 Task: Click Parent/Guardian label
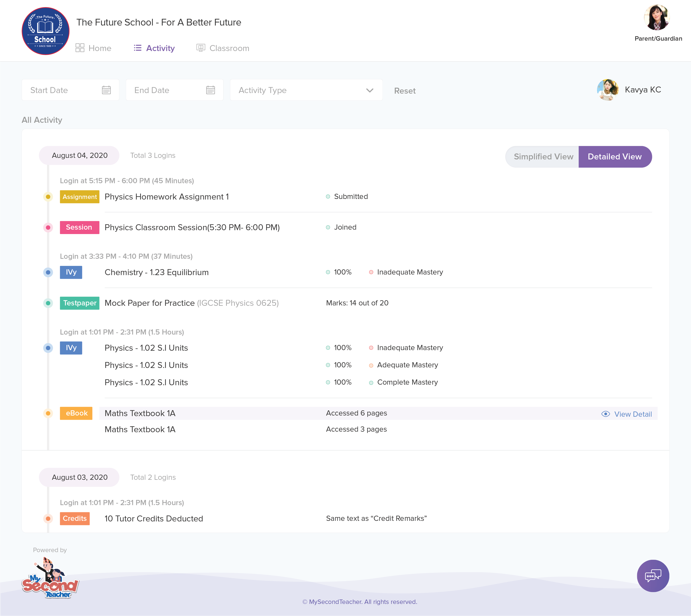tap(658, 39)
